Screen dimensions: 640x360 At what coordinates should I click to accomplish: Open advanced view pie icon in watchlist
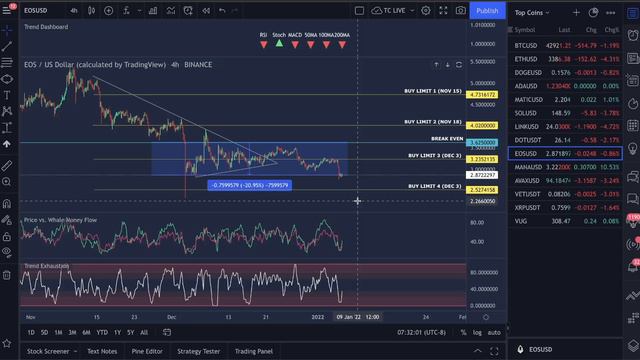pos(593,13)
